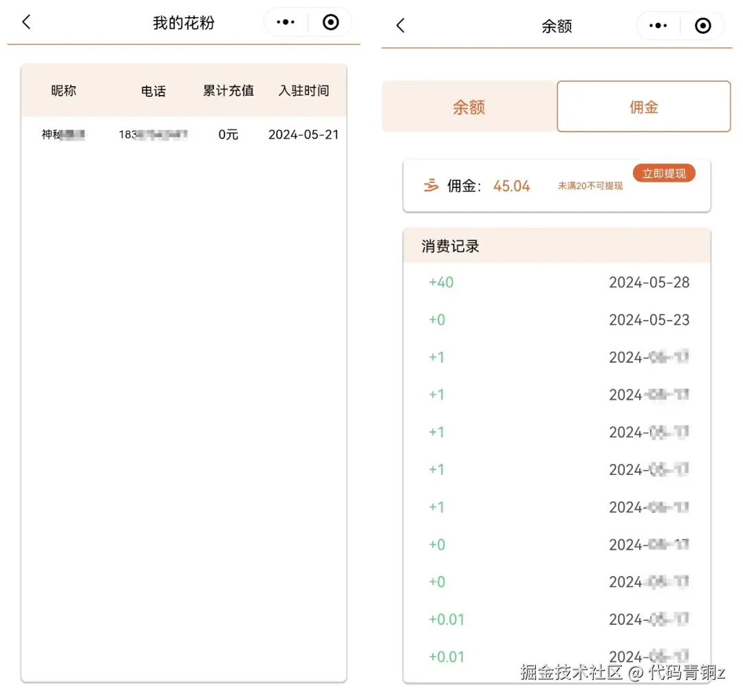Open the more options menu on 我的花粉 page

point(285,21)
